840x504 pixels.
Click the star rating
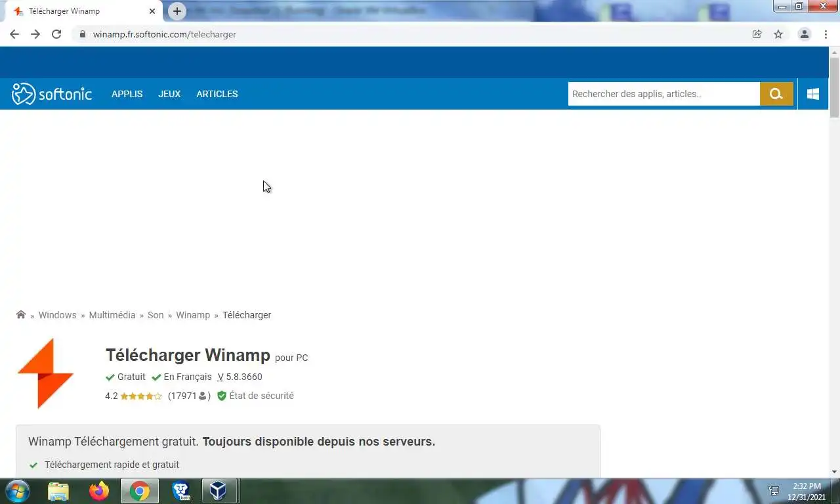click(x=141, y=396)
